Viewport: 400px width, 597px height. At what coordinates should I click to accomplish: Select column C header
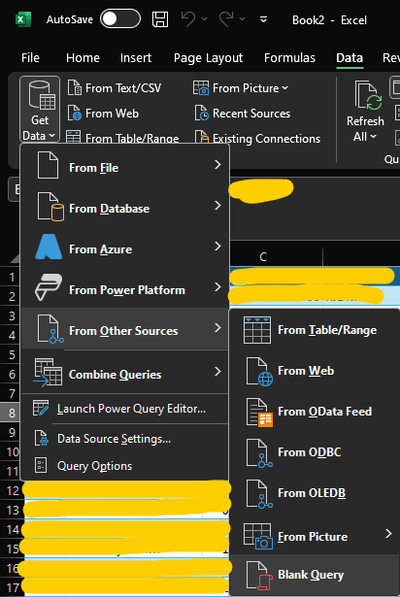click(263, 257)
